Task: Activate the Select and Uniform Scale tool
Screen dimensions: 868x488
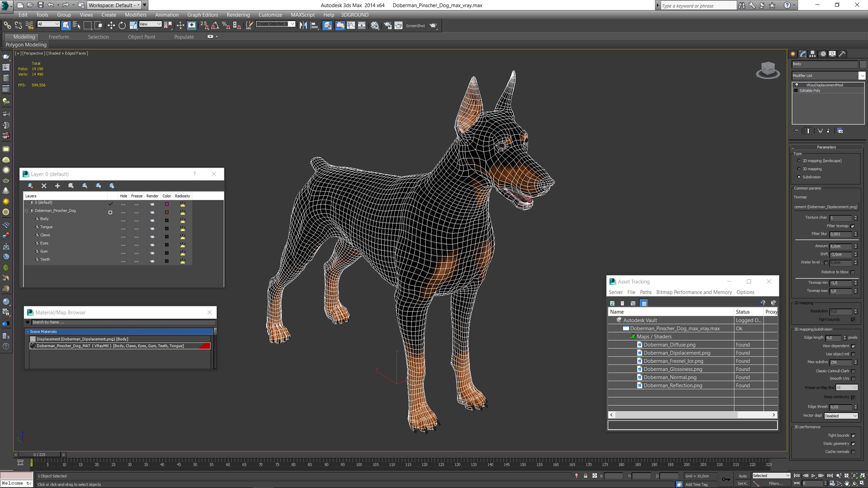Action: tap(133, 25)
